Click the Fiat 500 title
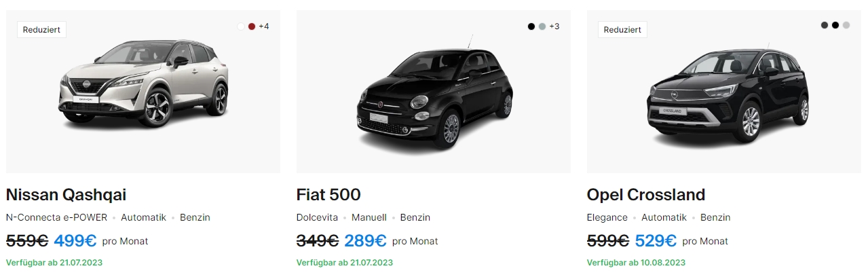The image size is (868, 277). 328,195
